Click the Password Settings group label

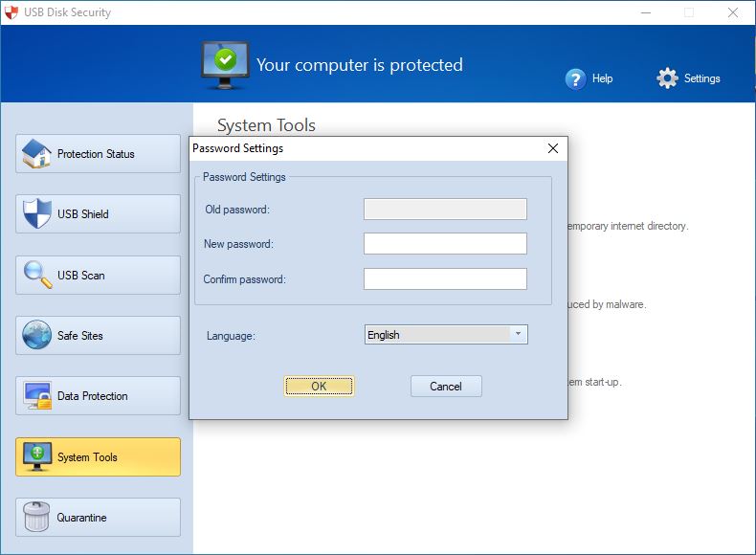(x=244, y=177)
